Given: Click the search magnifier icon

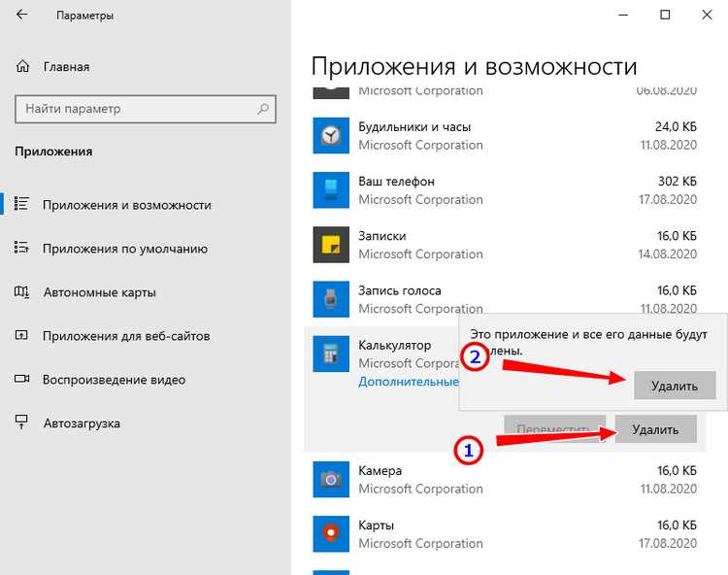Looking at the screenshot, I should coord(263,109).
